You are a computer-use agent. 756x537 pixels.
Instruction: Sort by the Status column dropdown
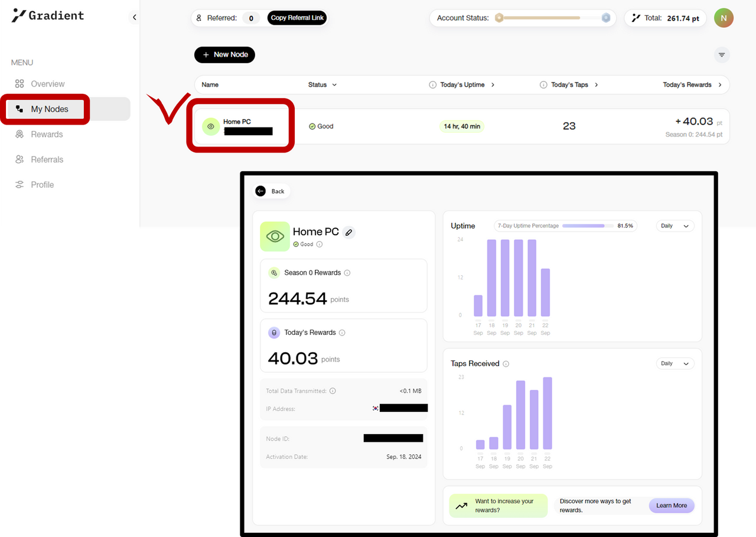pyautogui.click(x=322, y=84)
